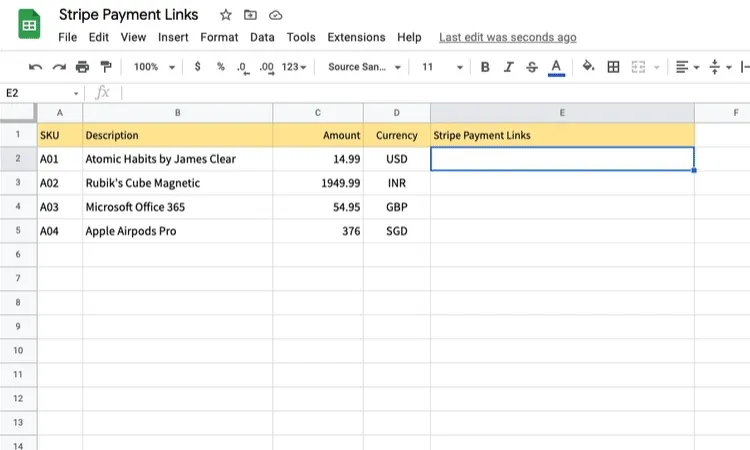Click the Name box showing E2
Image resolution: width=750 pixels, height=450 pixels.
[37, 93]
